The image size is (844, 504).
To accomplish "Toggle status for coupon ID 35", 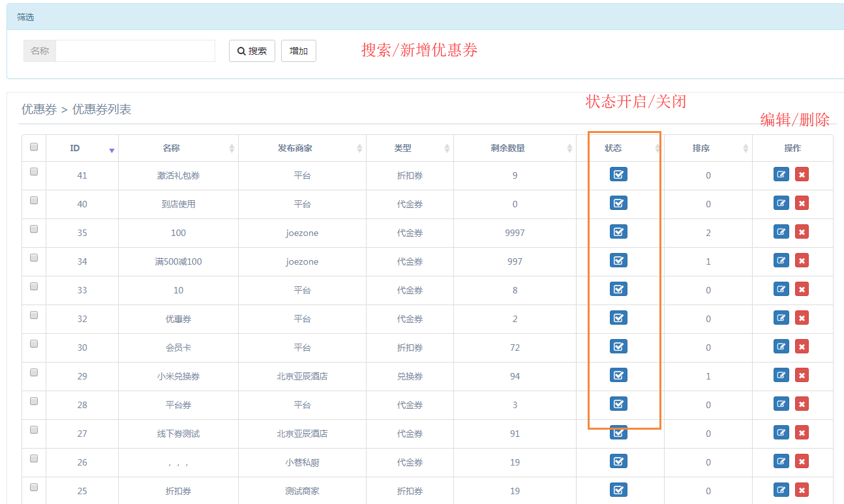I will (x=618, y=231).
